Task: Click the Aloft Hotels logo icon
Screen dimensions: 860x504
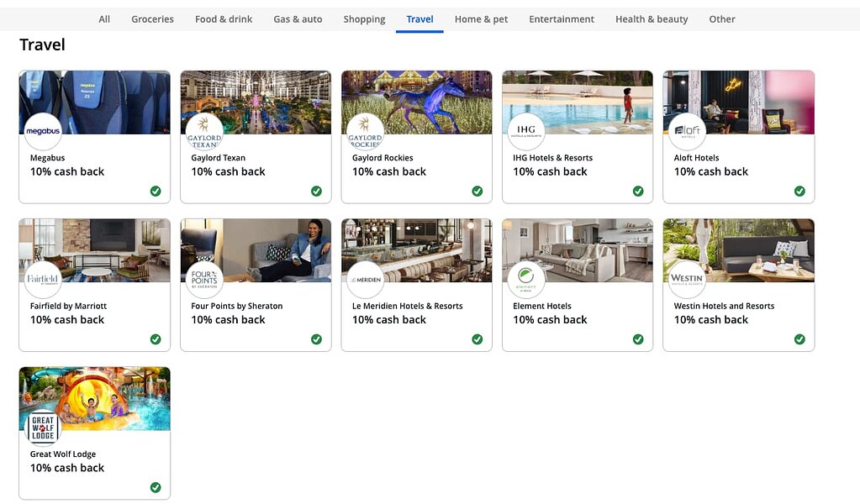Action: point(687,132)
